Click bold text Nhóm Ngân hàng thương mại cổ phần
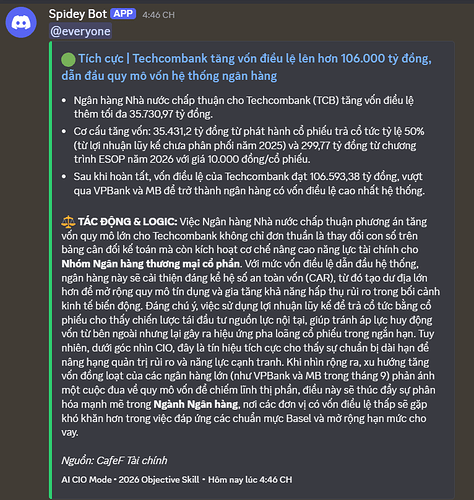Screen dimensions: 474x500 [151, 264]
